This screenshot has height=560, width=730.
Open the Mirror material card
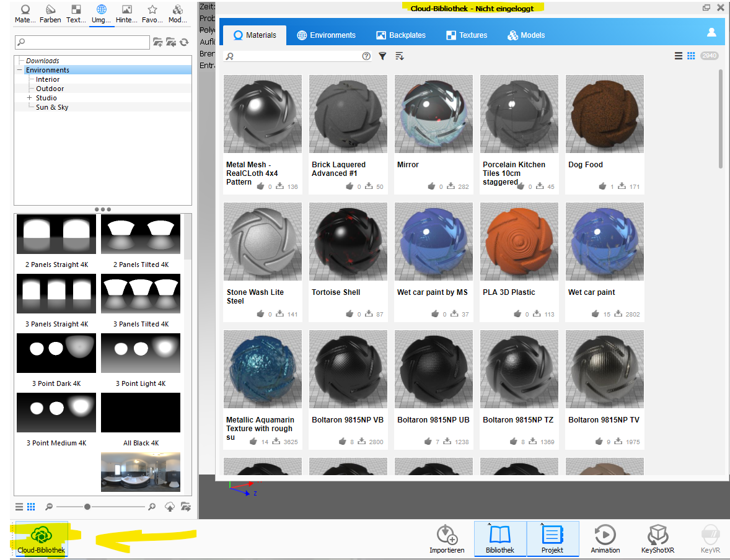point(433,134)
